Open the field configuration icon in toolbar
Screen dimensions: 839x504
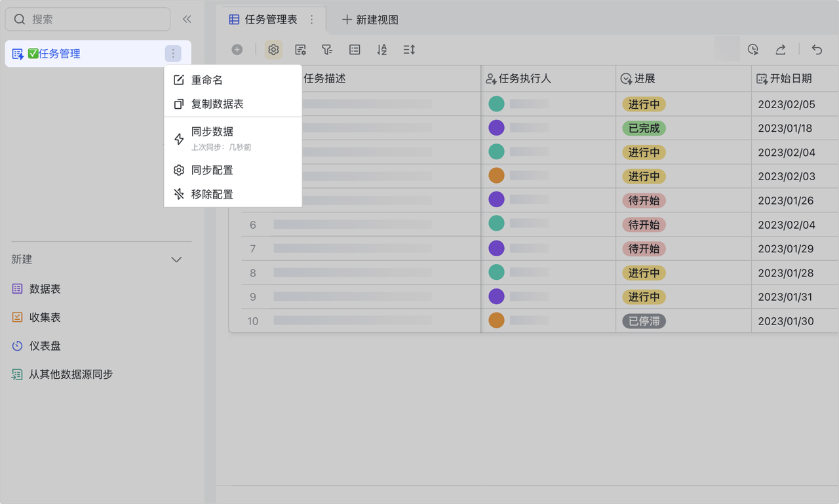point(300,50)
